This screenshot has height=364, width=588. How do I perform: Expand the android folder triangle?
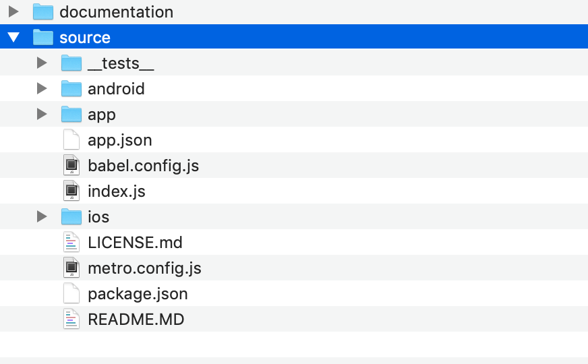tap(42, 88)
